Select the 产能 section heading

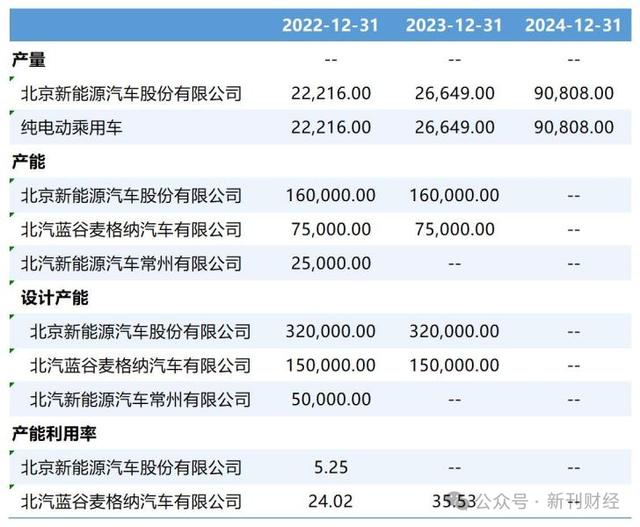tap(29, 162)
